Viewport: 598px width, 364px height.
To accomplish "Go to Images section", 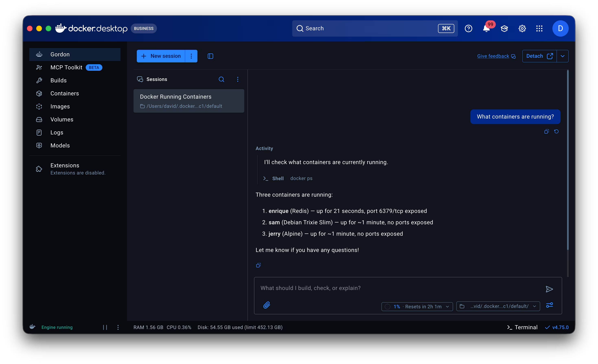I will [75, 107].
